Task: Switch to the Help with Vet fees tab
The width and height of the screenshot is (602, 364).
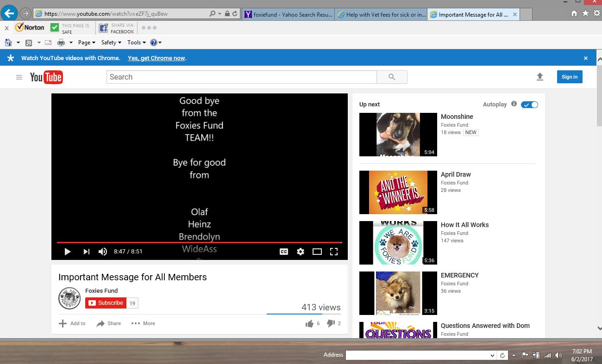Action: pos(382,14)
